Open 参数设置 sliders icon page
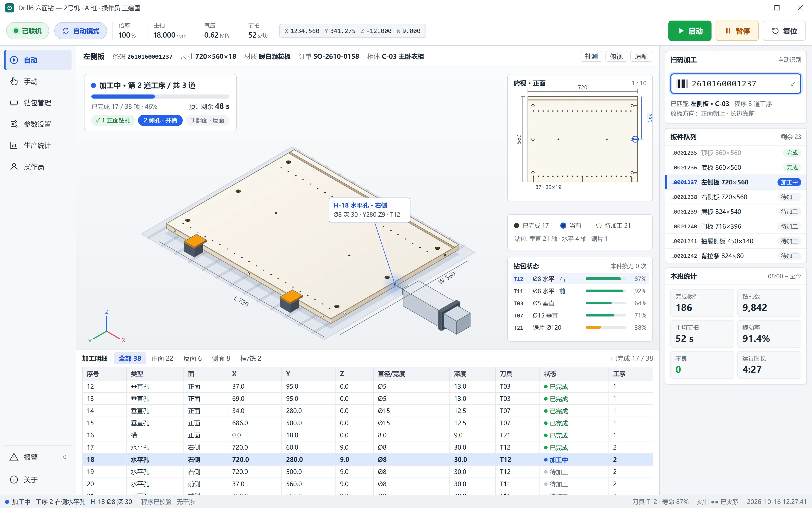The width and height of the screenshot is (812, 508). click(38, 124)
